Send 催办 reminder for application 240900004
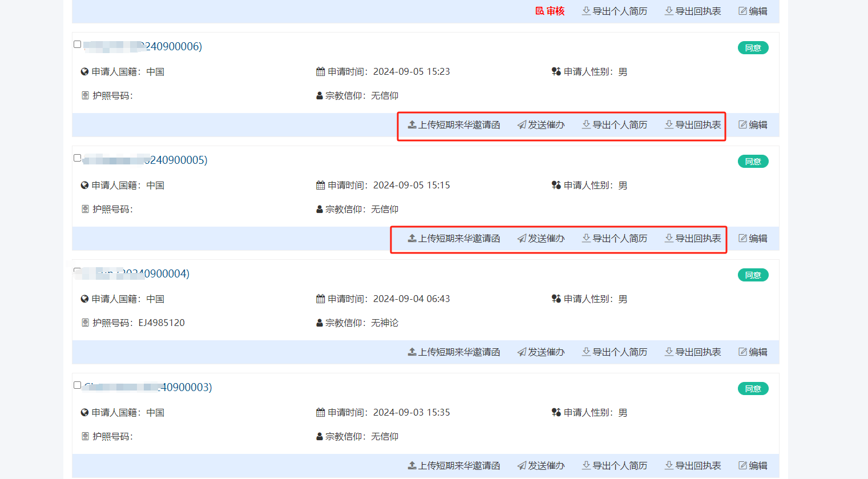868x479 pixels. pyautogui.click(x=540, y=352)
